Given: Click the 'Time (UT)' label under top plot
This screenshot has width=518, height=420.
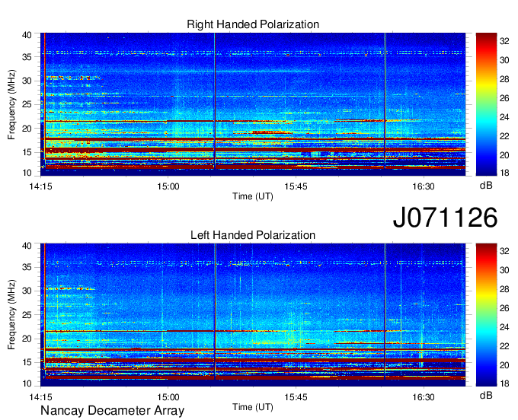Looking at the screenshot, I should 253,196.
